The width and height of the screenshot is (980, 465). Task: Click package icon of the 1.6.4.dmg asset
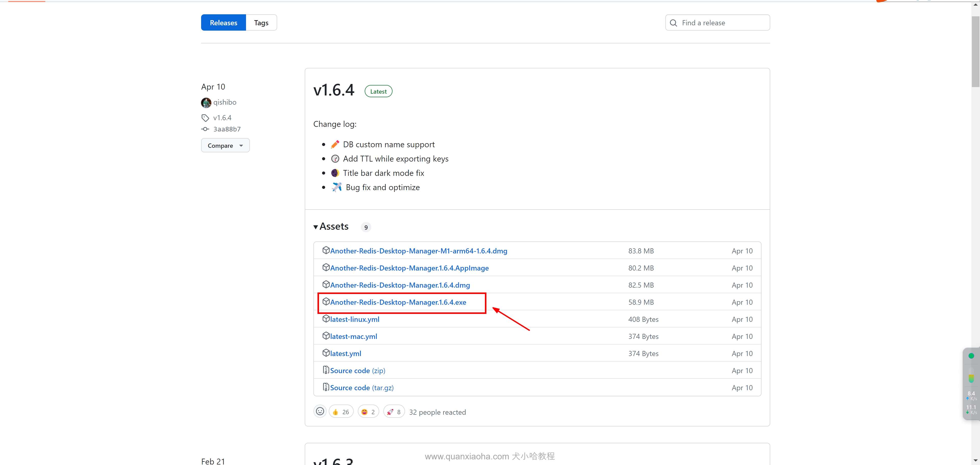pyautogui.click(x=326, y=284)
